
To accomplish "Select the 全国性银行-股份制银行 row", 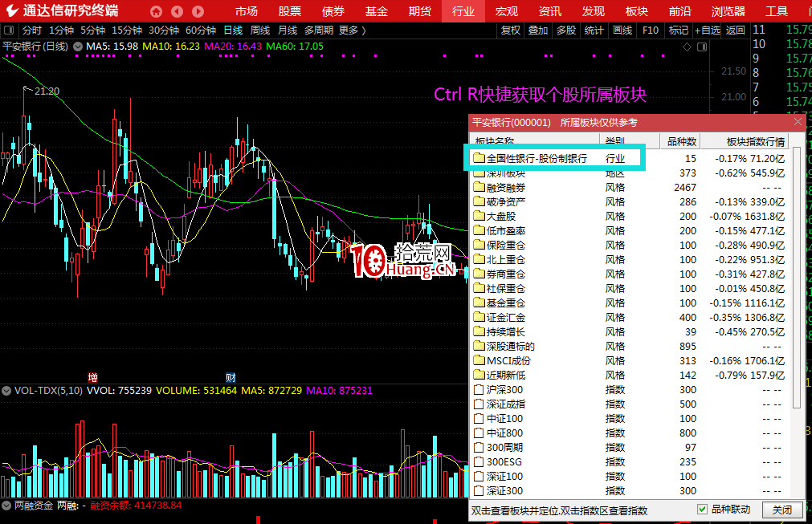I will pos(630,158).
